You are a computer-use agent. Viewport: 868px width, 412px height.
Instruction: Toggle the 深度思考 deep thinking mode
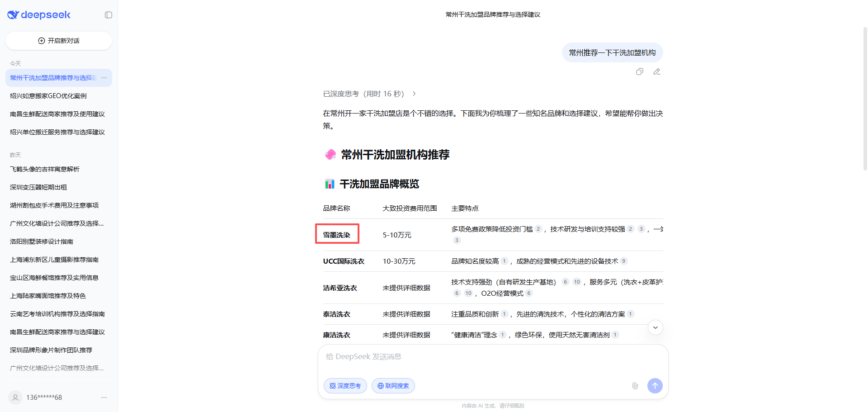[x=345, y=386]
